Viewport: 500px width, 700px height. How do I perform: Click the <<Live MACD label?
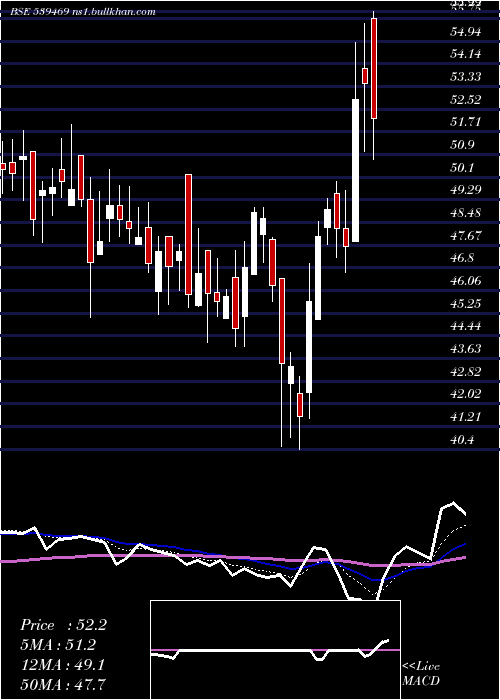pos(421,673)
